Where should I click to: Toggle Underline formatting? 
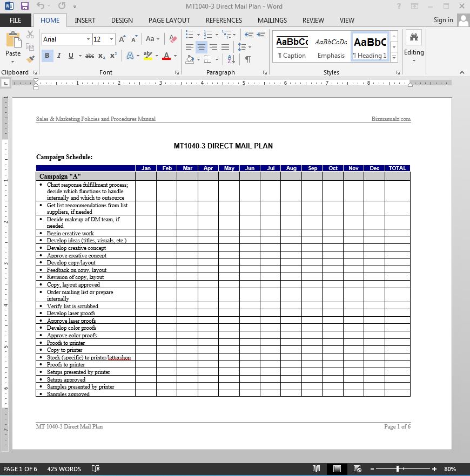[71, 56]
